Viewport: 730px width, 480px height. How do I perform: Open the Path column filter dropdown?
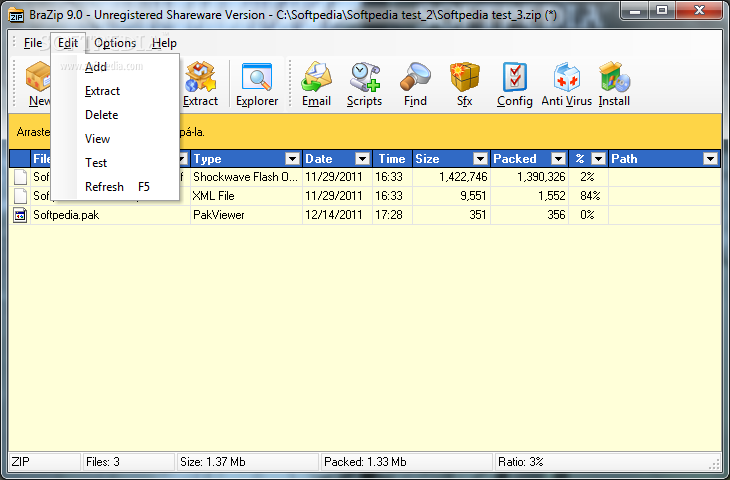(x=710, y=159)
